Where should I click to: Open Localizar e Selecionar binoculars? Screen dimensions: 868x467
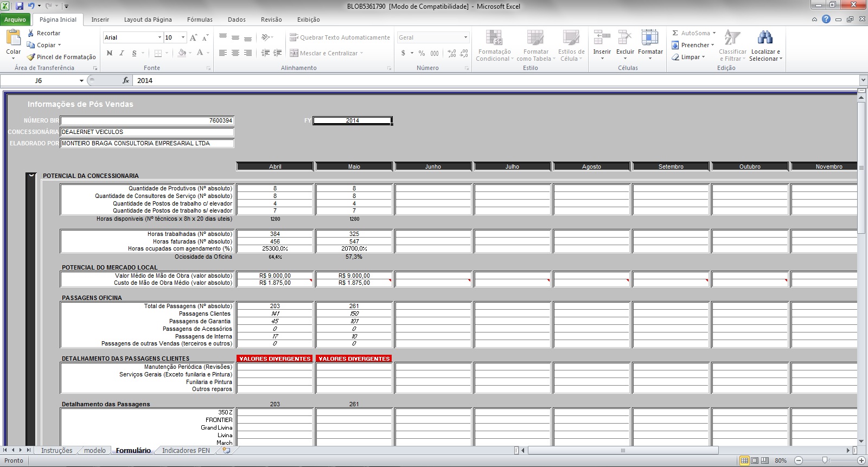pos(765,46)
